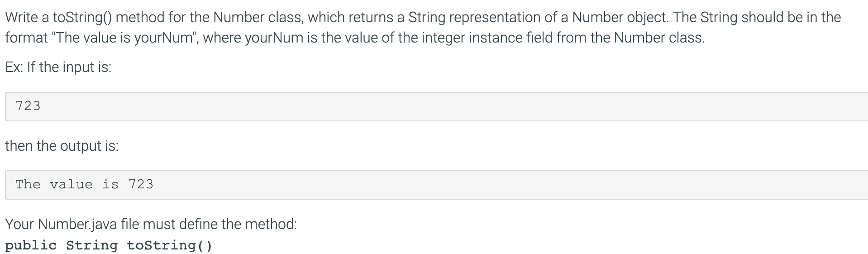868x254 pixels.
Task: Click the word toString() in the first sentence
Action: (x=84, y=17)
